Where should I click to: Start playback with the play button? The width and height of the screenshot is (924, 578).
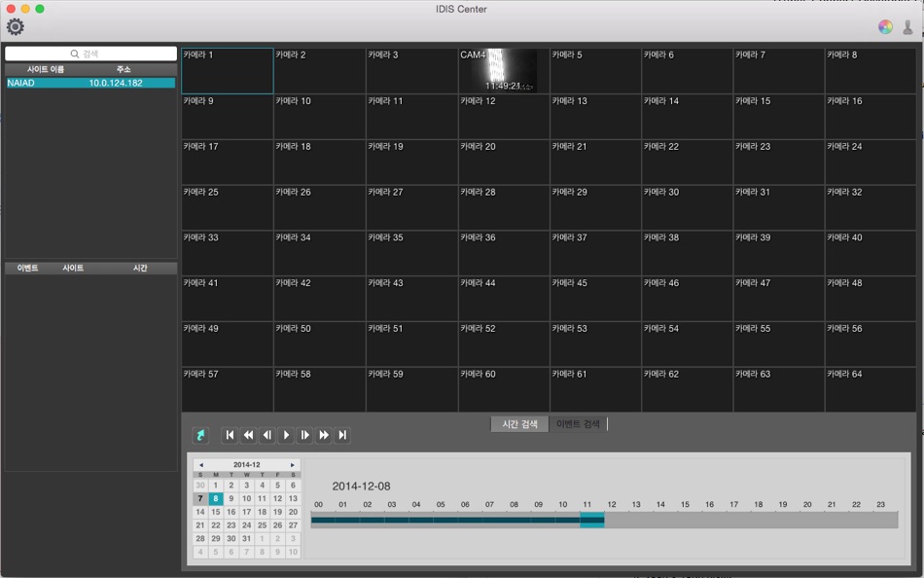tap(286, 435)
